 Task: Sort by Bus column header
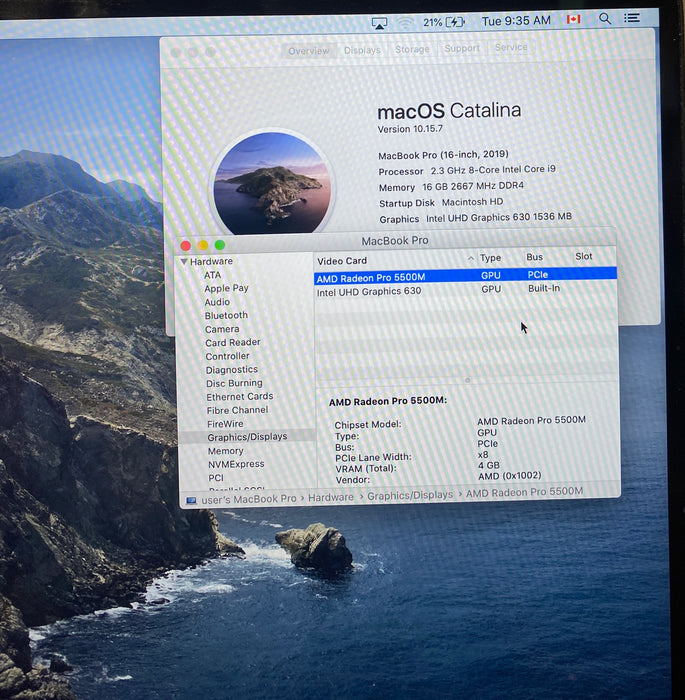point(534,257)
